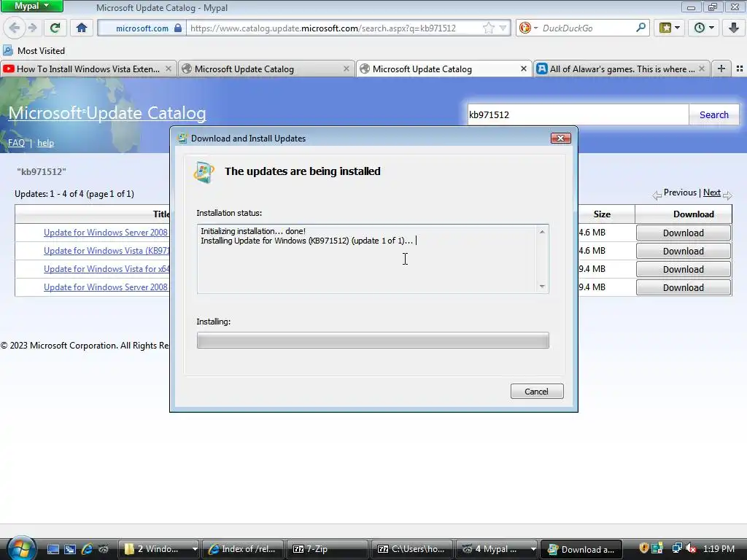Open the 2 Windo... taskbar group
Image resolution: width=747 pixels, height=560 pixels.
(x=159, y=549)
